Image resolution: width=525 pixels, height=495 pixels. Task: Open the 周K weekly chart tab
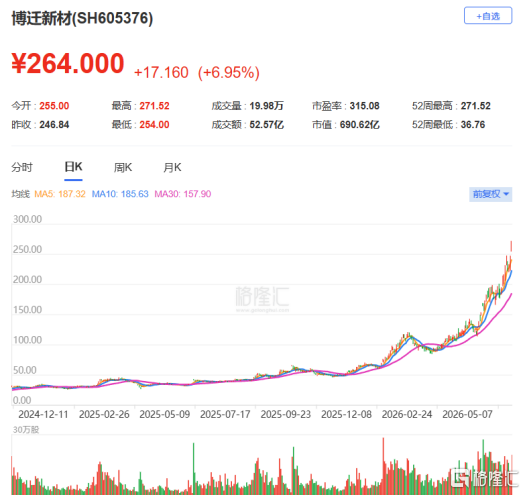tap(123, 167)
